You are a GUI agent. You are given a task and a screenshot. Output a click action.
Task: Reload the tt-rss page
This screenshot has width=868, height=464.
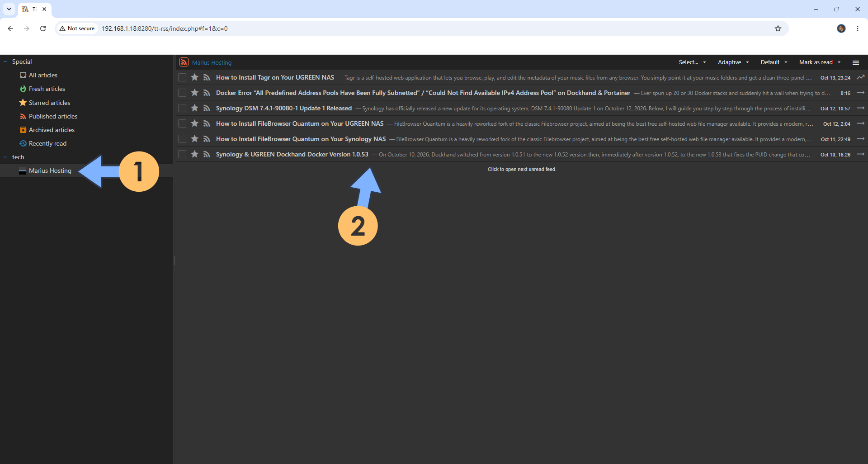coord(43,28)
